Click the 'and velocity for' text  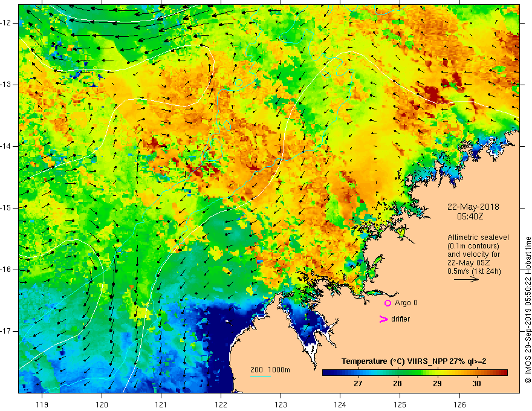click(473, 254)
